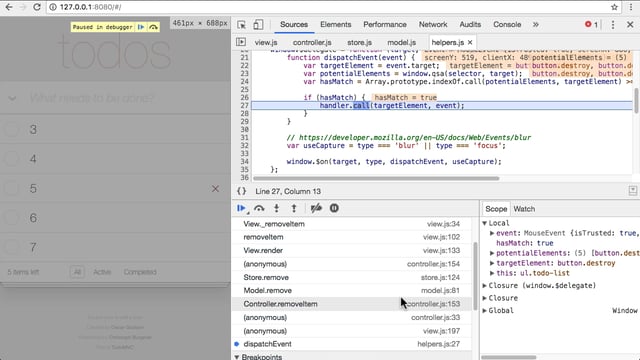Show more DevTools tabs via chevron
640x360 pixels.
[536, 25]
